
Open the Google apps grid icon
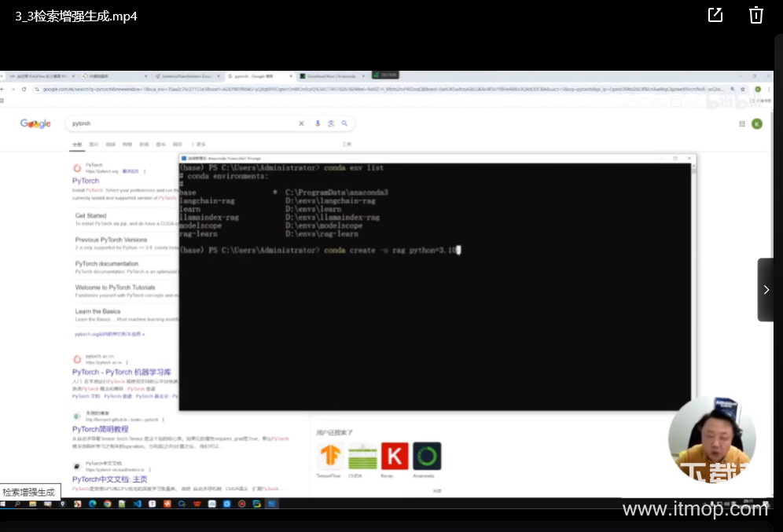742,124
